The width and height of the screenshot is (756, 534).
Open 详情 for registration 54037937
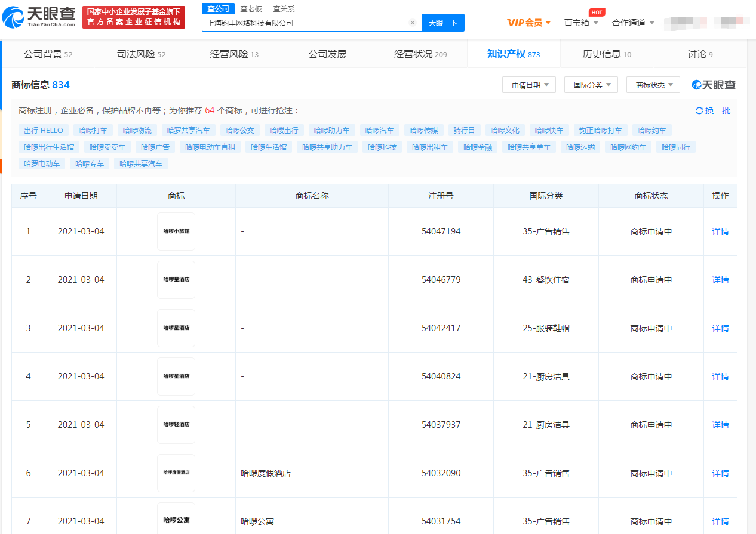[x=720, y=425]
